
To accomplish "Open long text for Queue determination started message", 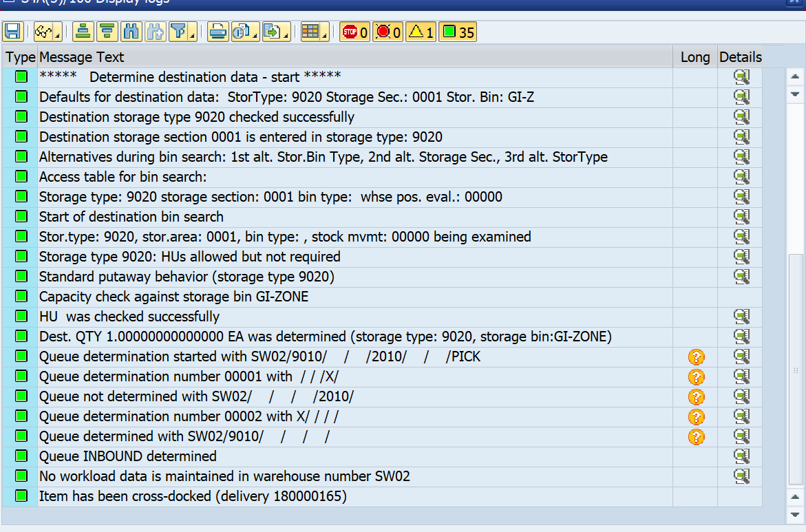I will click(697, 357).
